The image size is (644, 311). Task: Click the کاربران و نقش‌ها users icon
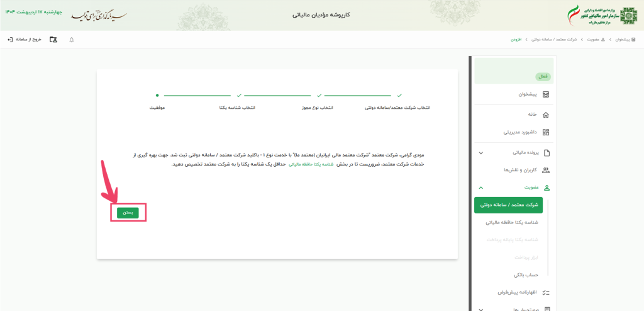[545, 170]
